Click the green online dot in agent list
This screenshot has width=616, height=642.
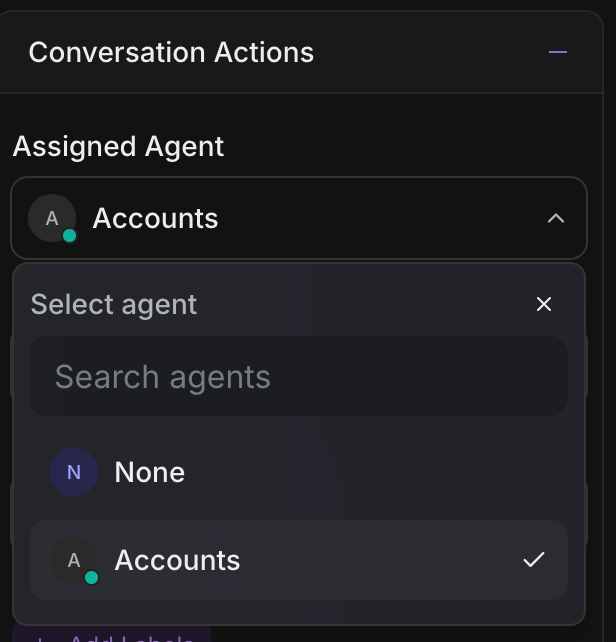pyautogui.click(x=92, y=577)
